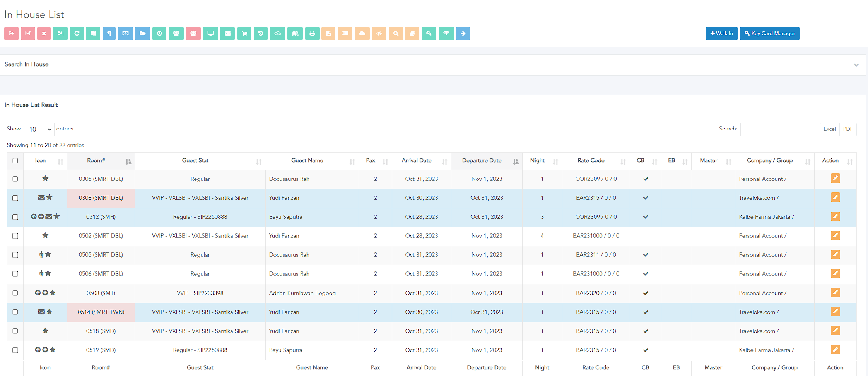This screenshot has height=376, width=868.
Task: Sort table by Guest Name header
Action: click(312, 161)
